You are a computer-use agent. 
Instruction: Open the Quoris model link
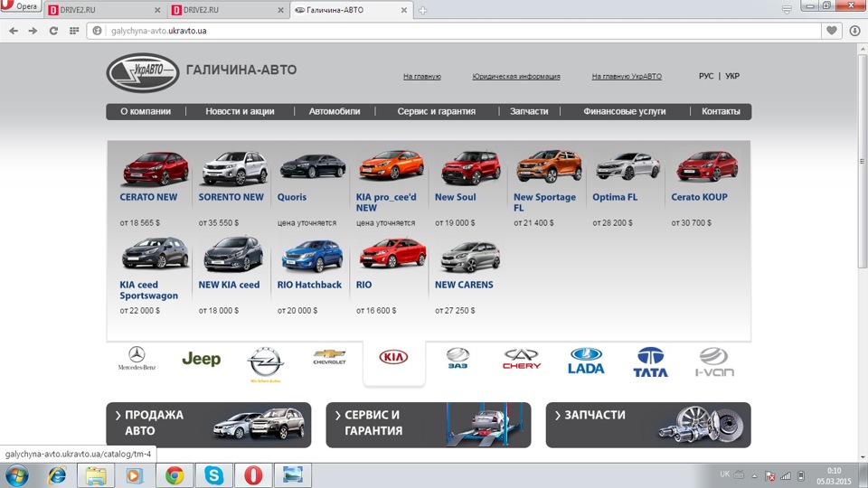[x=292, y=197]
